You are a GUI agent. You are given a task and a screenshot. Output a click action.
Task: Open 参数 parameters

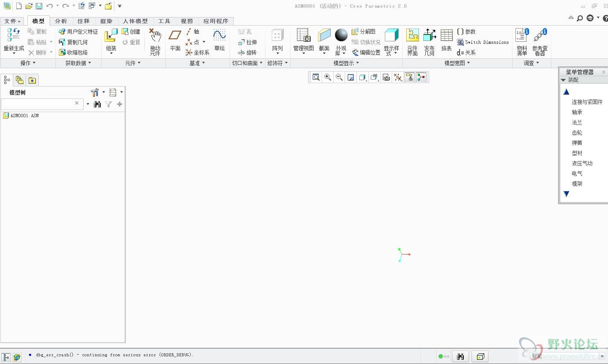click(x=466, y=32)
